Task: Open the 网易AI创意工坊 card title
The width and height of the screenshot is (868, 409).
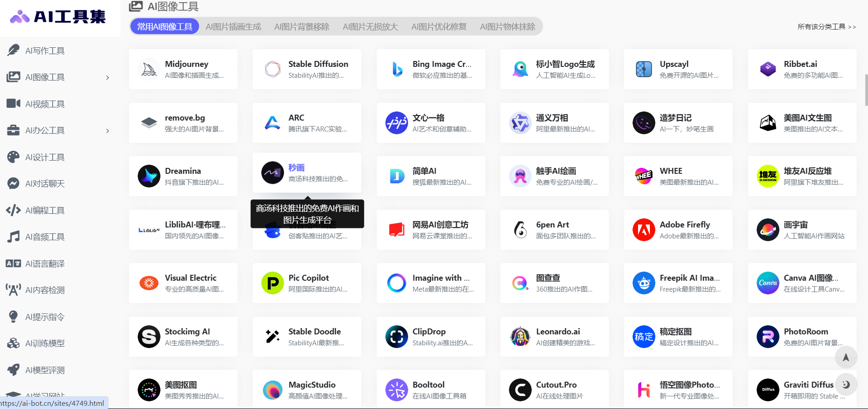Action: (x=440, y=224)
